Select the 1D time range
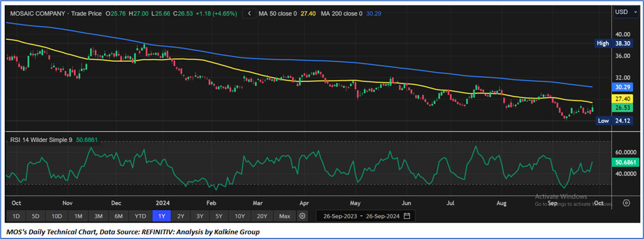Viewport: 644px width, 239px height. pos(16,216)
